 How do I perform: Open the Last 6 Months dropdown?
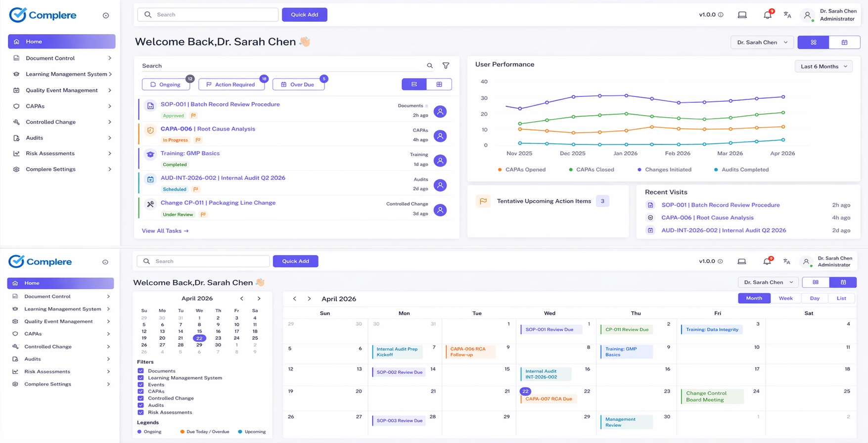(823, 67)
